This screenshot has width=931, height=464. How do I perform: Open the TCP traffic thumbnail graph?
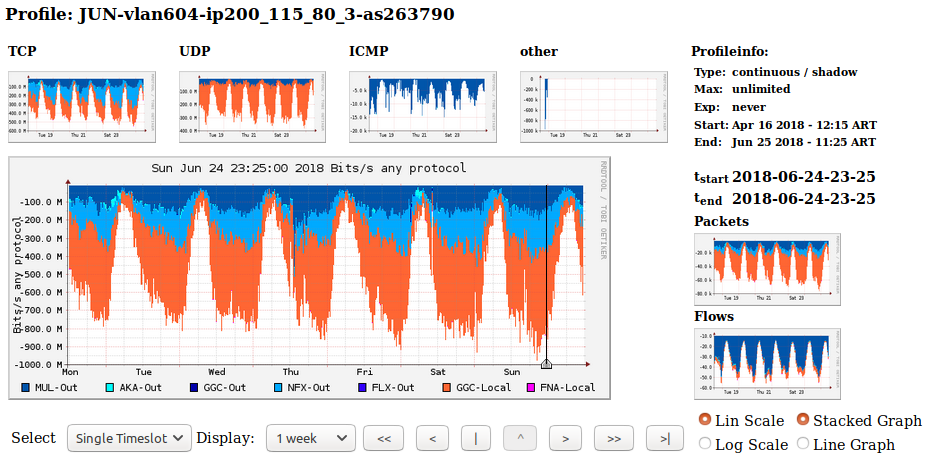(x=81, y=106)
